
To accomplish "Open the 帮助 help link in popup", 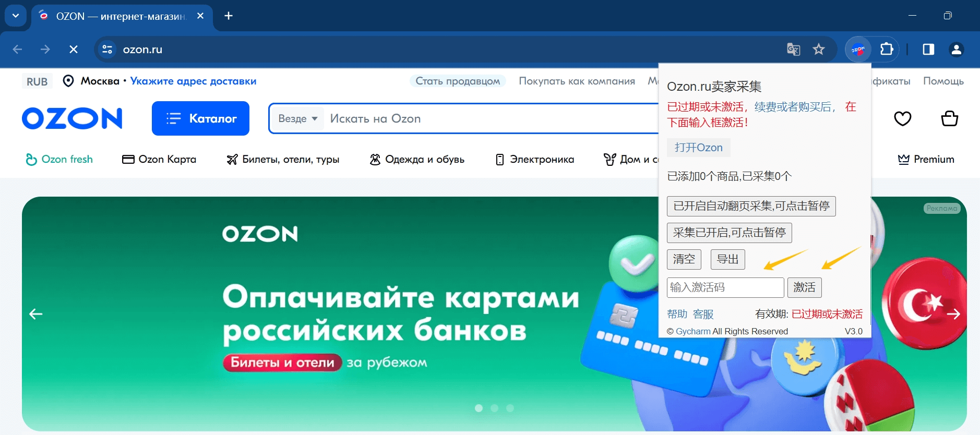I will coord(677,314).
